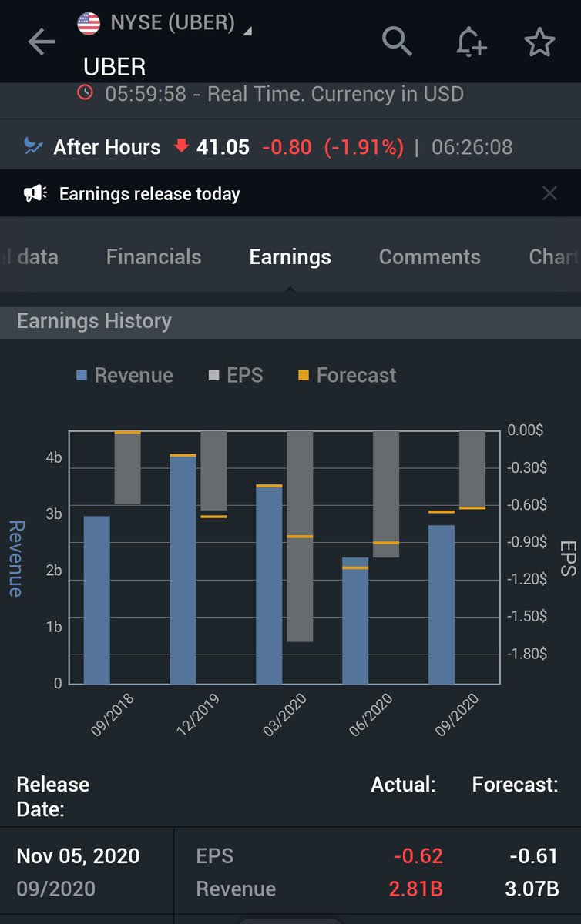Add UBER to watchlist with star icon
This screenshot has height=924, width=581.
point(539,42)
